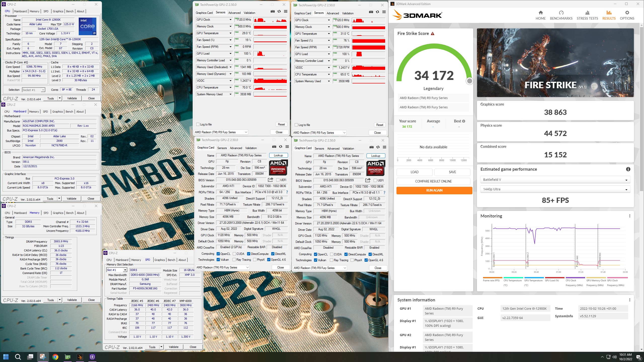Open Advanced tab in top-left GPU-Z
Viewport: 644px width, 362px height.
pos(234,13)
